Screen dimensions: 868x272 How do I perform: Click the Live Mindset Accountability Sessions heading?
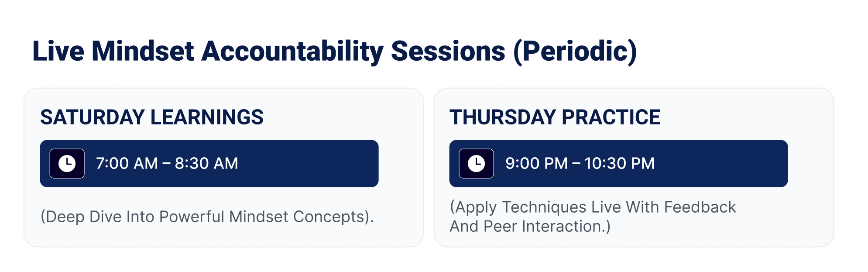click(335, 52)
